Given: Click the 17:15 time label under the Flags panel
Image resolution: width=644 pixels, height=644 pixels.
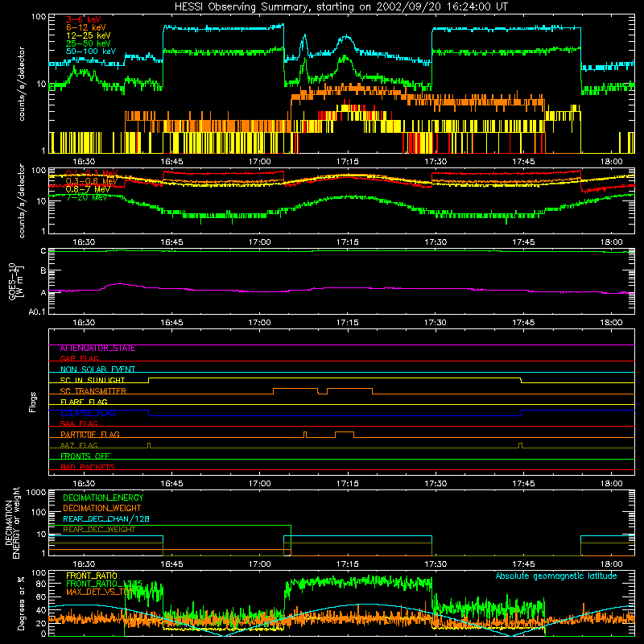Looking at the screenshot, I should point(348,484).
